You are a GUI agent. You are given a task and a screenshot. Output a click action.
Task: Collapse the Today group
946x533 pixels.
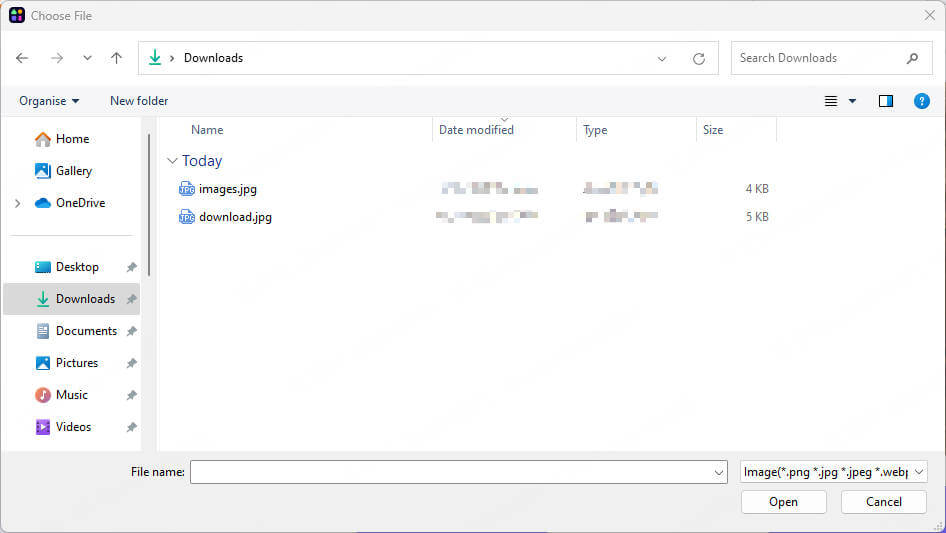coord(172,161)
